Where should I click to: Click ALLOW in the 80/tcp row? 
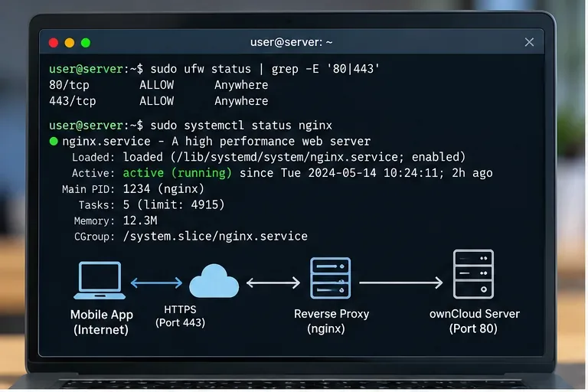click(156, 85)
